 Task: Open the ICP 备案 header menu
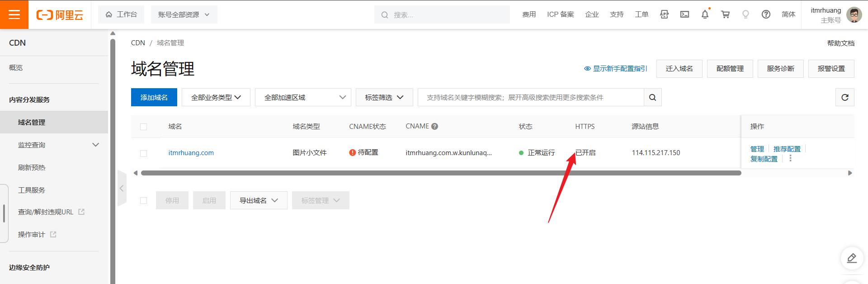[561, 14]
